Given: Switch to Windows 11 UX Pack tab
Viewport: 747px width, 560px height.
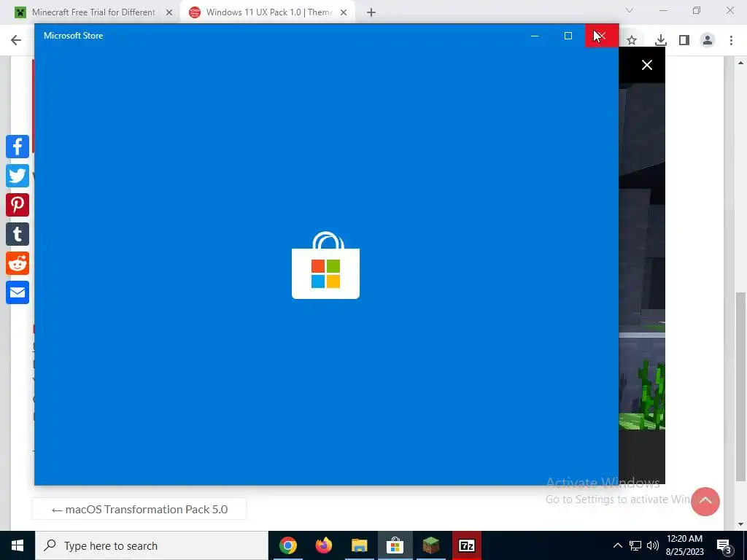Looking at the screenshot, I should tap(268, 12).
